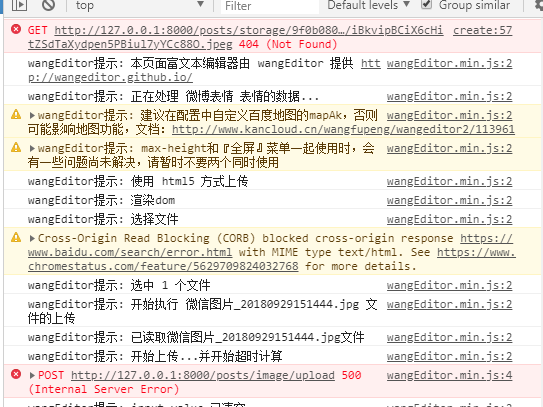Click warning icon on CORB message
543x407 pixels.
(x=16, y=237)
